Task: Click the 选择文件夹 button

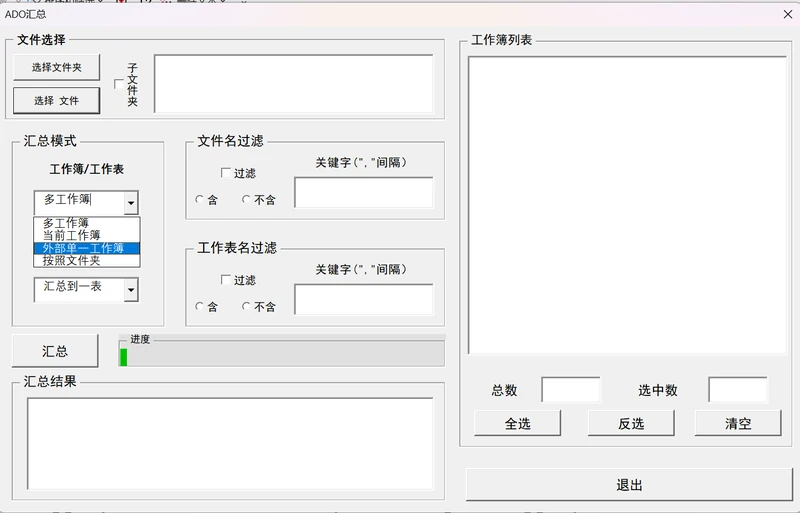Action: click(x=57, y=67)
